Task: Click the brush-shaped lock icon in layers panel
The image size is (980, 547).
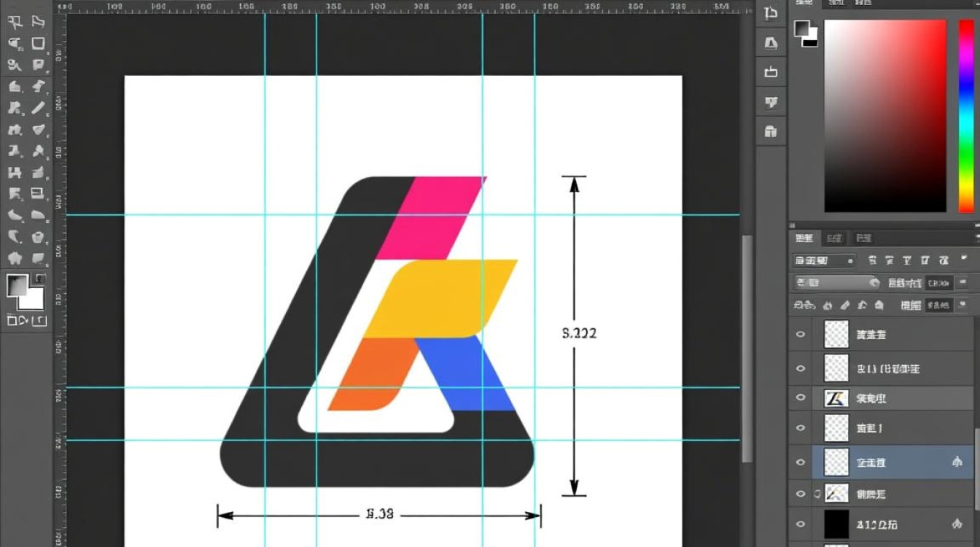Action: point(845,305)
